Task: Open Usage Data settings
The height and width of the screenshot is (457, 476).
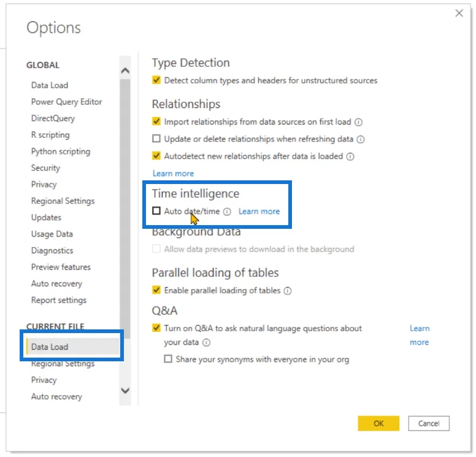Action: click(52, 234)
